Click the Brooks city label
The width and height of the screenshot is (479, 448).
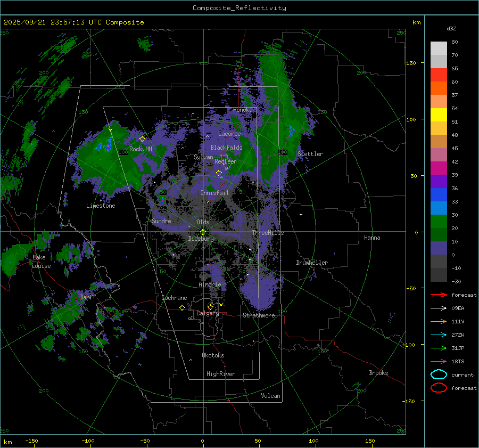[378, 373]
